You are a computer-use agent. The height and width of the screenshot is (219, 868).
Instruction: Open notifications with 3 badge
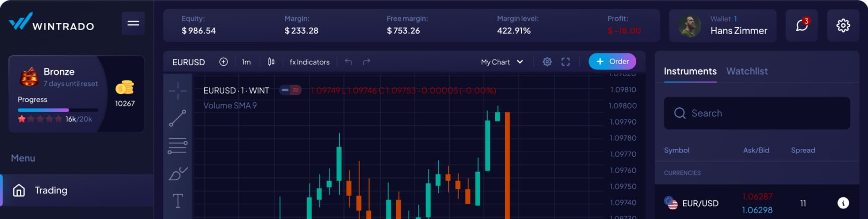(x=802, y=25)
